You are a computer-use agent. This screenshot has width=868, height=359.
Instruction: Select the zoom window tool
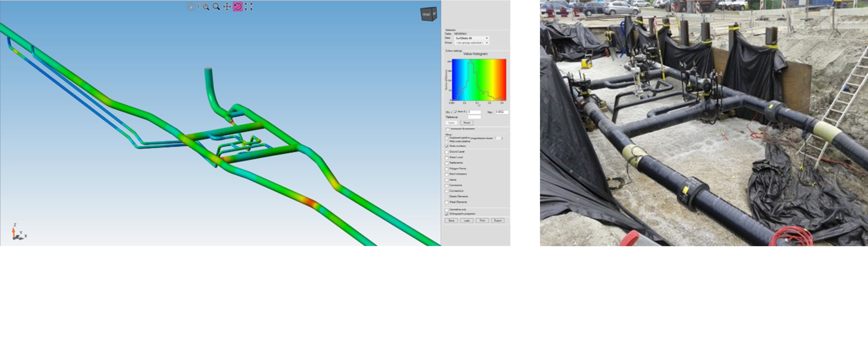coord(205,7)
